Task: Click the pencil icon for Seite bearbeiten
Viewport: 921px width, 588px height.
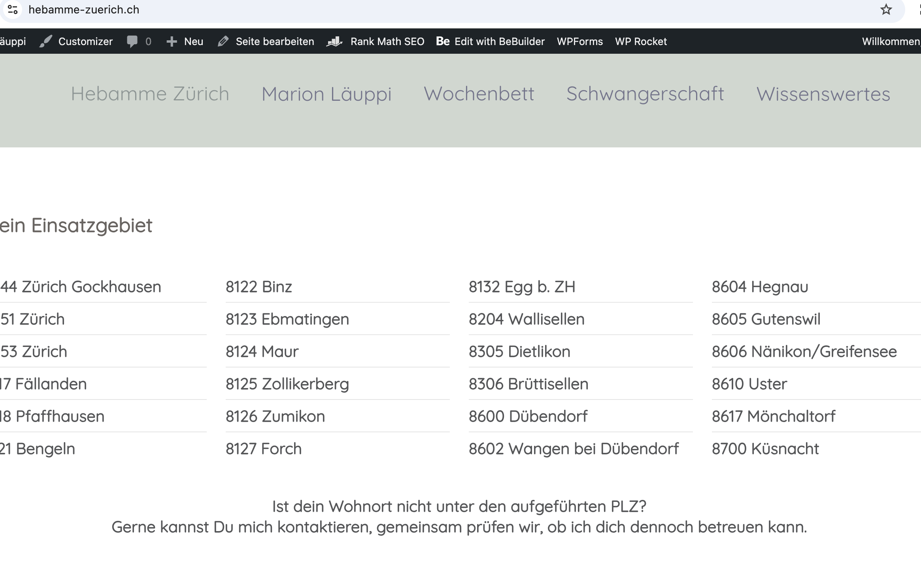Action: pyautogui.click(x=223, y=41)
